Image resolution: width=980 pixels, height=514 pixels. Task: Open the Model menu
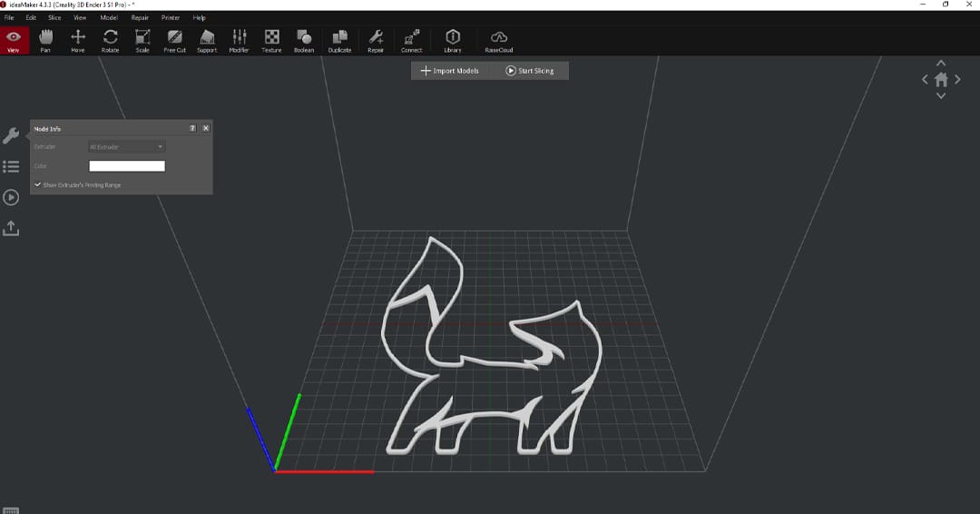[109, 17]
